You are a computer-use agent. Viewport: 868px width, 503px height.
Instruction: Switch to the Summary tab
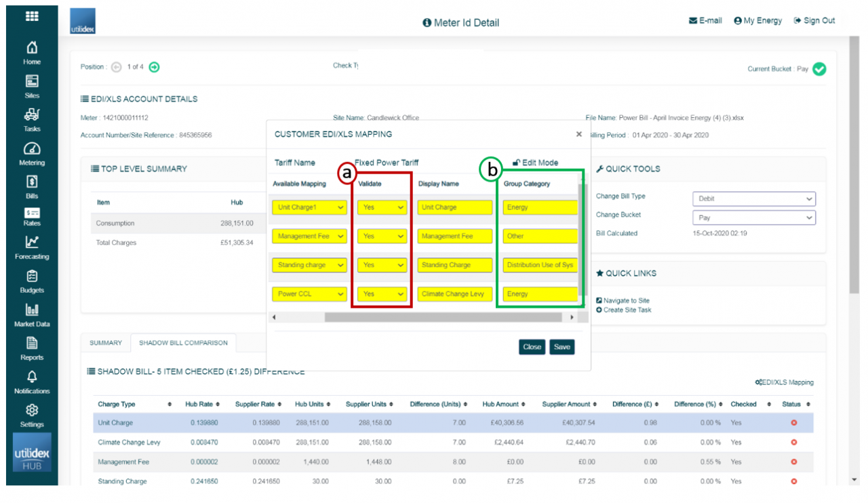pos(105,343)
